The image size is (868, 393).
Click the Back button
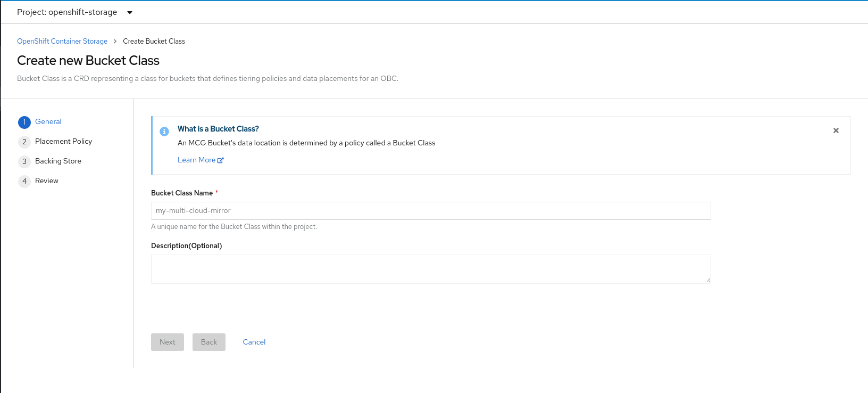click(x=209, y=342)
